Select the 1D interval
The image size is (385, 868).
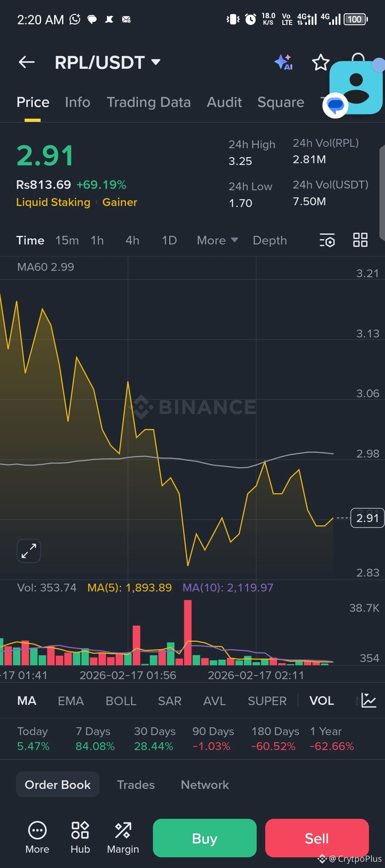pyautogui.click(x=169, y=240)
